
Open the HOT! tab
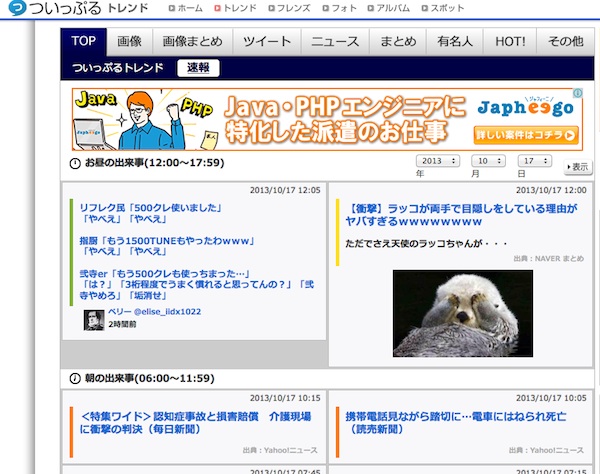point(509,41)
